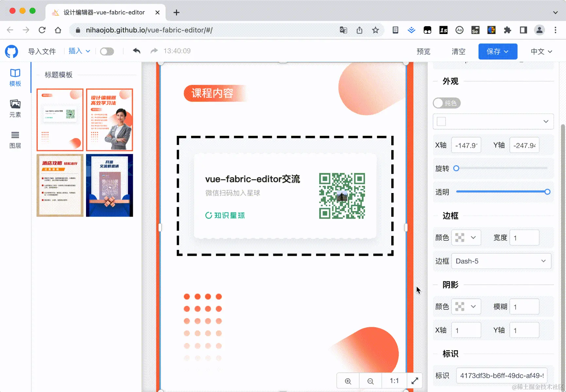Screen dimensions: 566x392
Task: Click the 旋转 rotation slider handle
Action: pos(456,168)
